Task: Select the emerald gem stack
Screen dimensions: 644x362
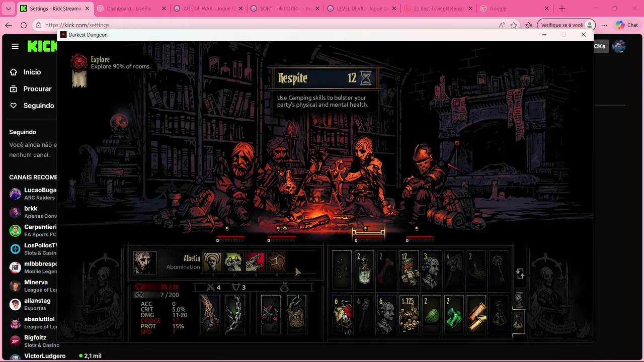Action: pyautogui.click(x=453, y=315)
